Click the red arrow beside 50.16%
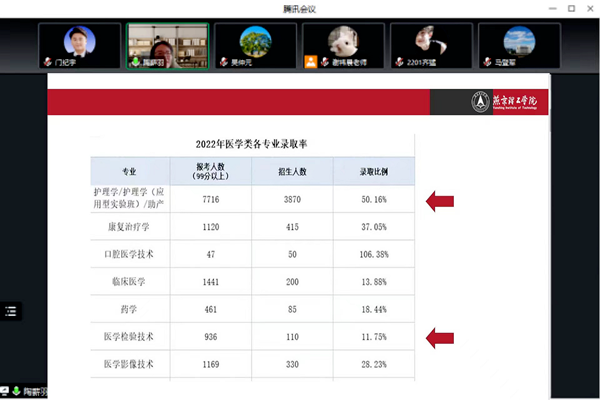The image size is (600, 400). tap(441, 201)
